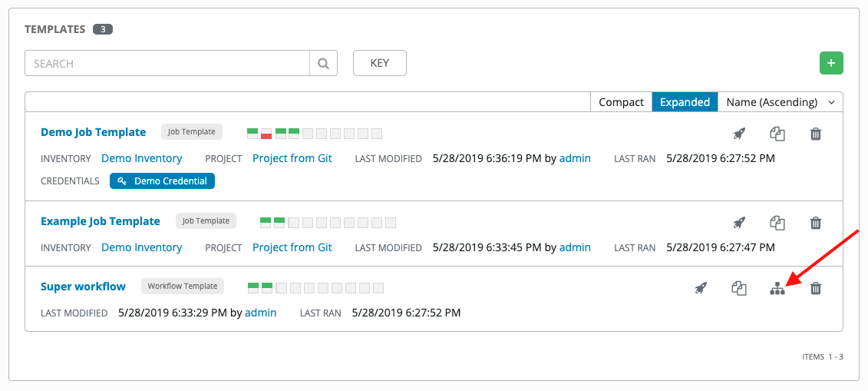Launch the Demo Job Template rocket icon

pyautogui.click(x=739, y=134)
